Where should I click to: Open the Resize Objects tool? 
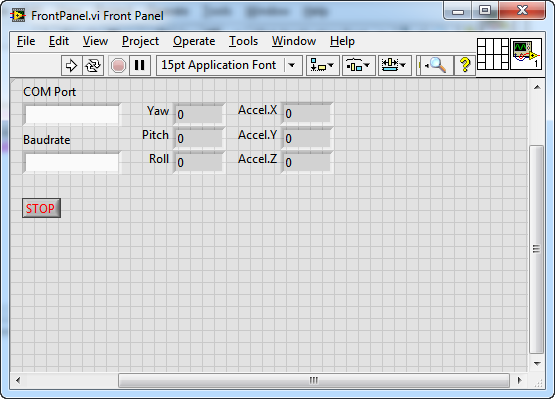pyautogui.click(x=395, y=65)
